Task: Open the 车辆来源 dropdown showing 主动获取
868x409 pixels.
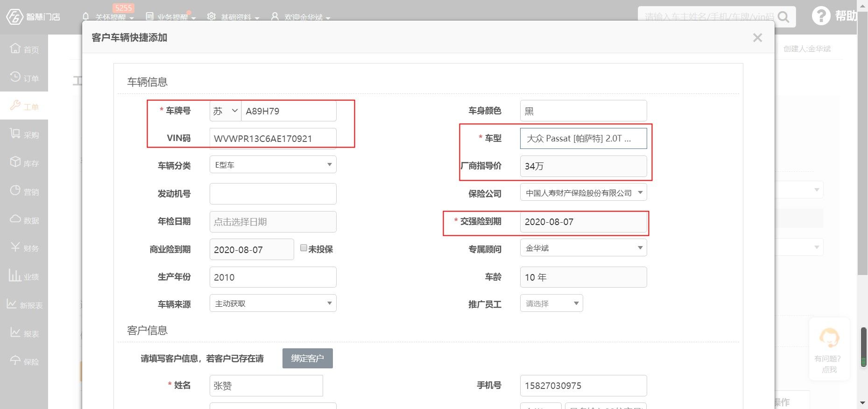Action: coord(273,303)
